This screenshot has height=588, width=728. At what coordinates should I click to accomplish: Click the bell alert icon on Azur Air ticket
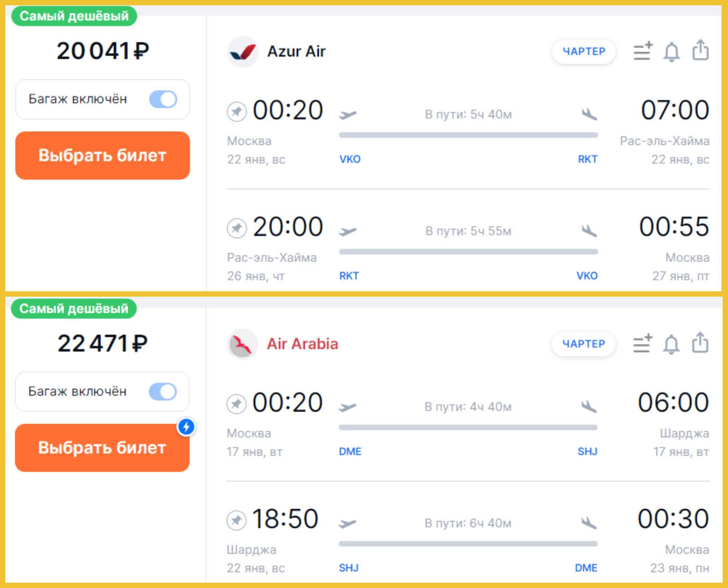point(671,52)
